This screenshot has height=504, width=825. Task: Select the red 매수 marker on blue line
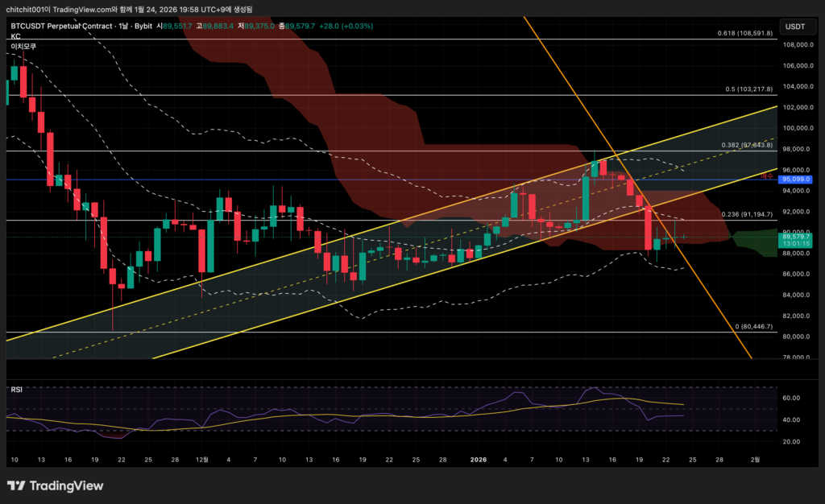click(766, 176)
